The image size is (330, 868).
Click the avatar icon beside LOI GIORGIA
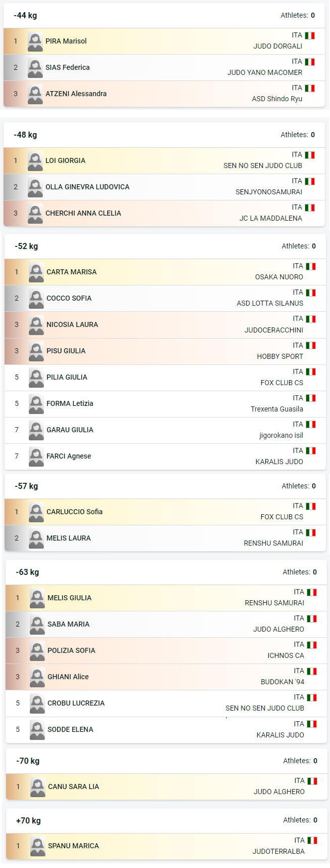point(35,161)
